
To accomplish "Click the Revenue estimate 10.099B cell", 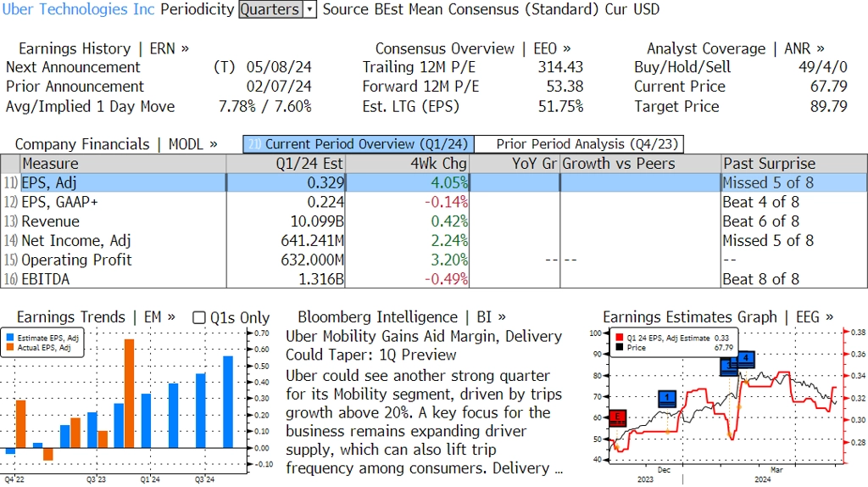I will pyautogui.click(x=286, y=221).
